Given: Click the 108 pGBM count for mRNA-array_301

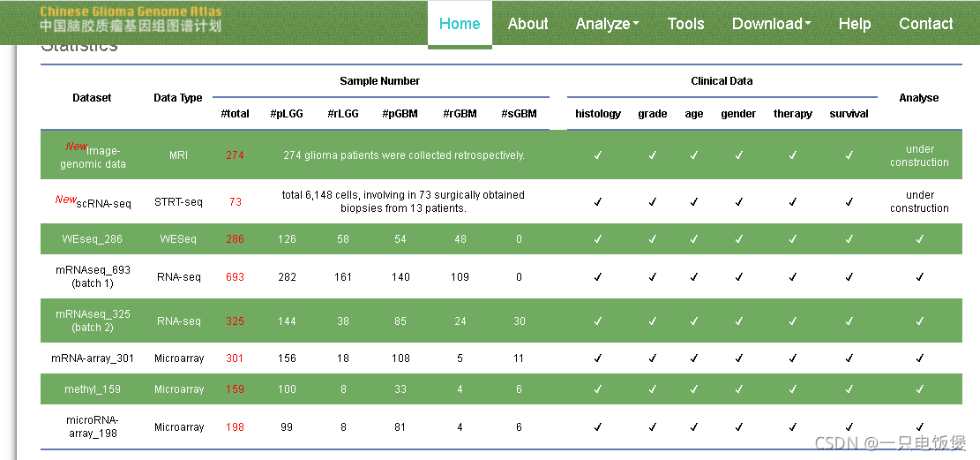Looking at the screenshot, I should point(400,358).
